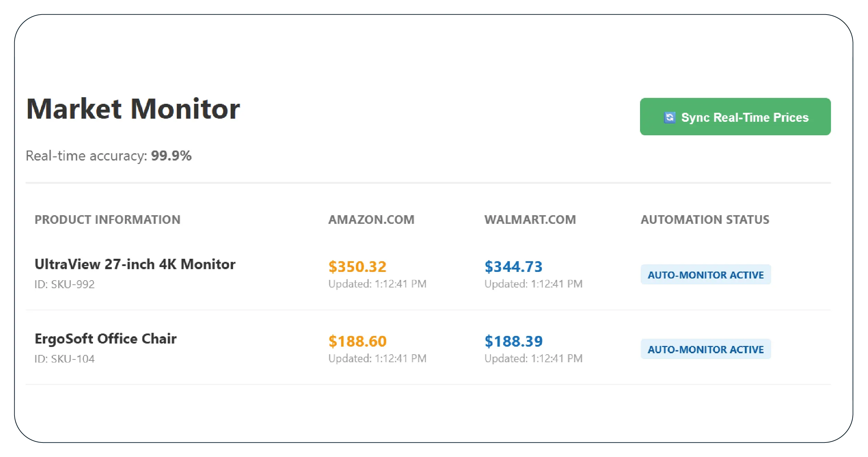The height and width of the screenshot is (457, 868).
Task: Select product ID SKU-992
Action: [x=64, y=284]
